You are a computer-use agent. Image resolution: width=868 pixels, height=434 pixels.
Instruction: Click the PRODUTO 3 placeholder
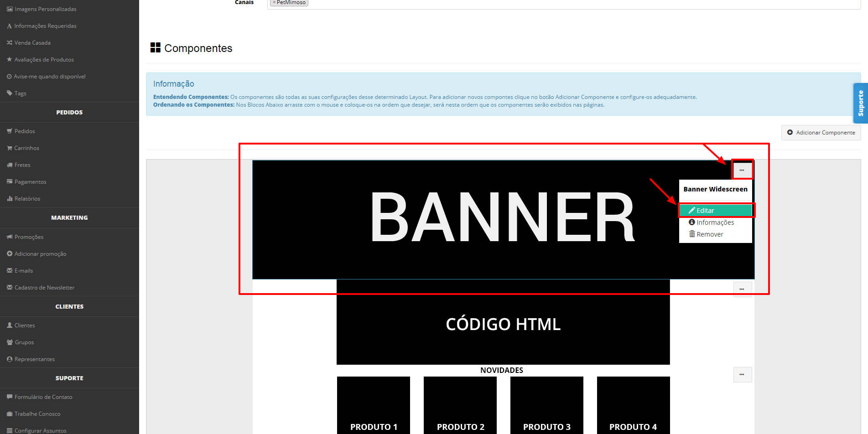pos(547,405)
